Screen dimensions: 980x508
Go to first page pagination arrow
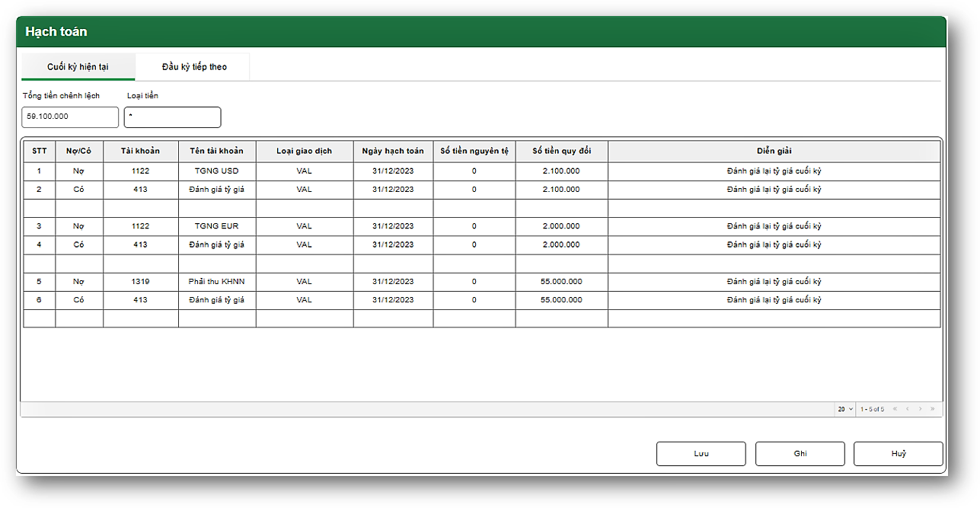click(x=895, y=409)
